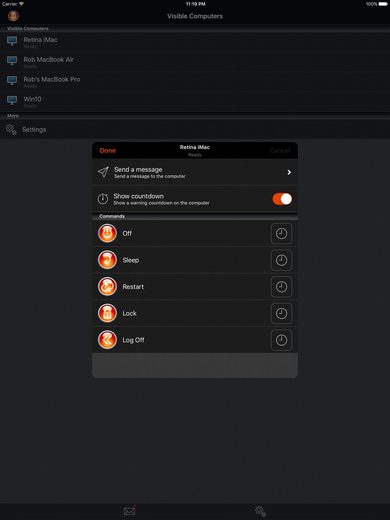Viewport: 390px width, 520px height.
Task: Tap the orange Log Off icon
Action: pos(107,340)
